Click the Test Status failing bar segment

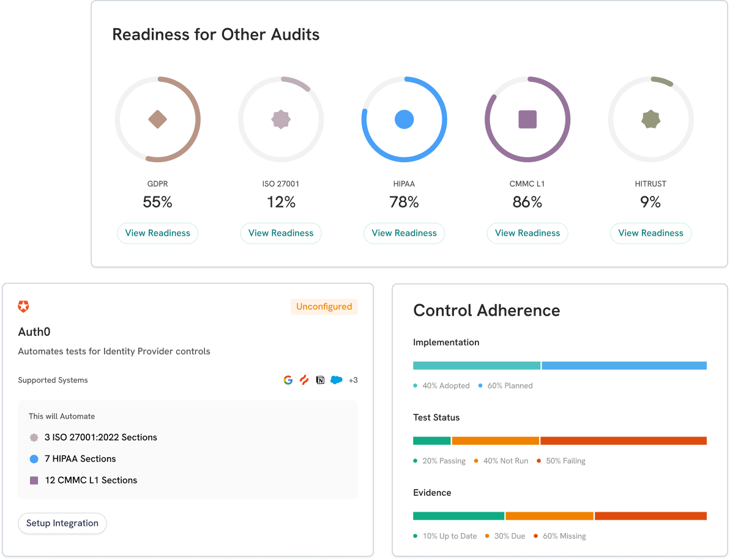(624, 440)
